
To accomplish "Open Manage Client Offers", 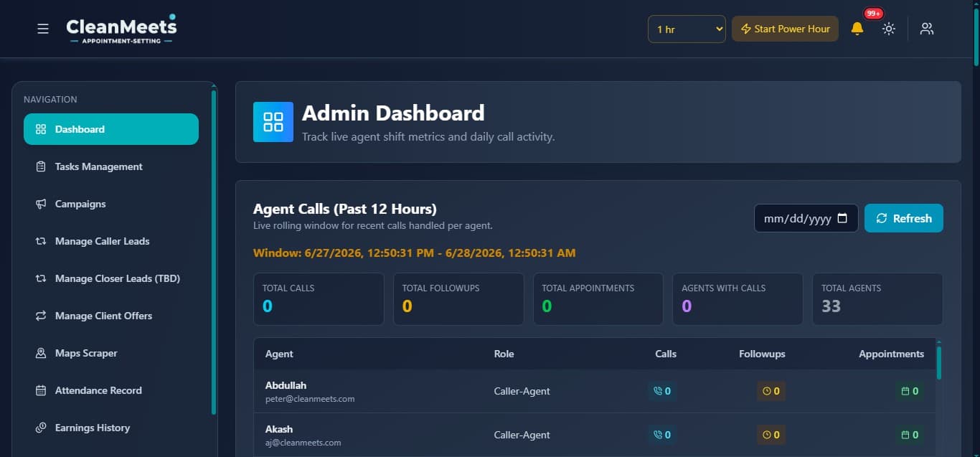I will tap(111, 316).
